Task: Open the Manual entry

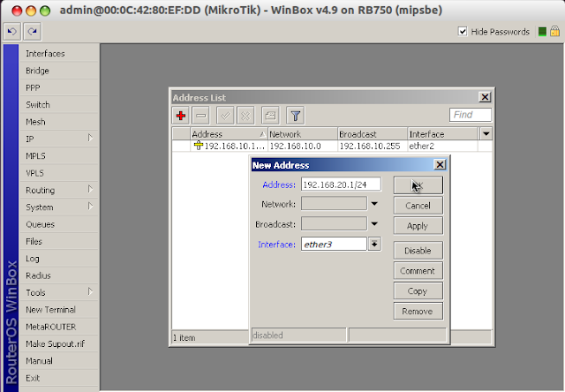Action: click(59, 360)
